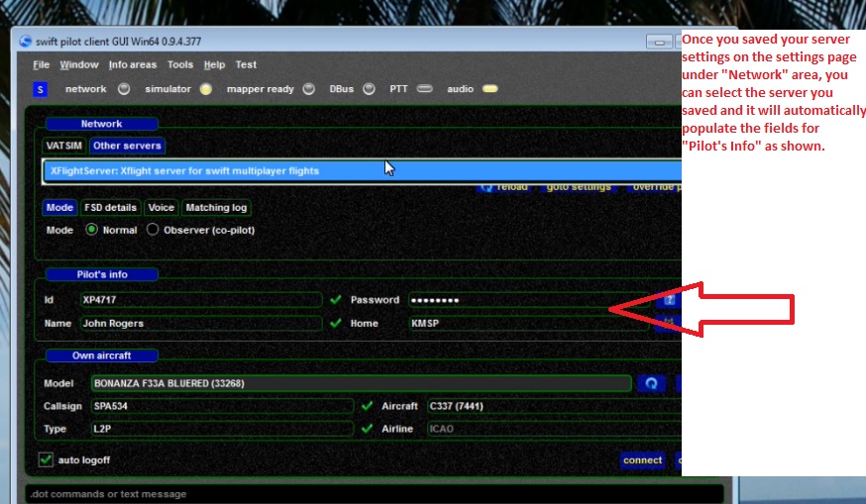866x504 pixels.
Task: Click the dot commands text message field
Action: pyautogui.click(x=375, y=494)
